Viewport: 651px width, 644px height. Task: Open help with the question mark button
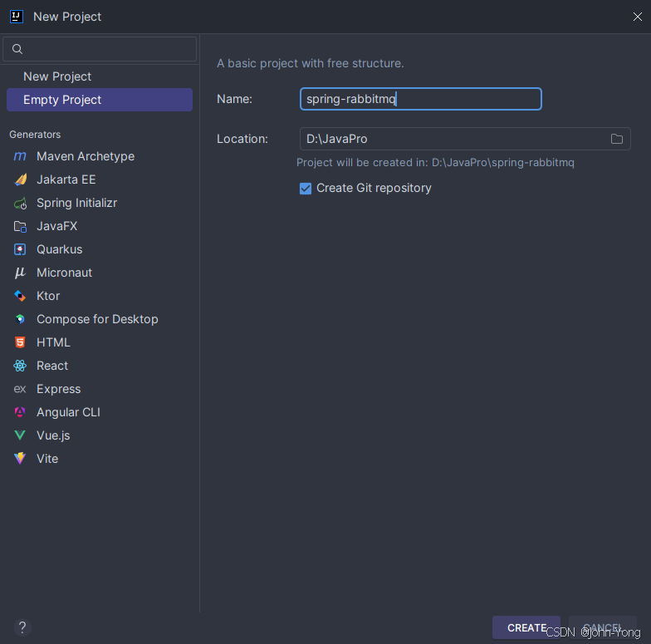pyautogui.click(x=22, y=627)
